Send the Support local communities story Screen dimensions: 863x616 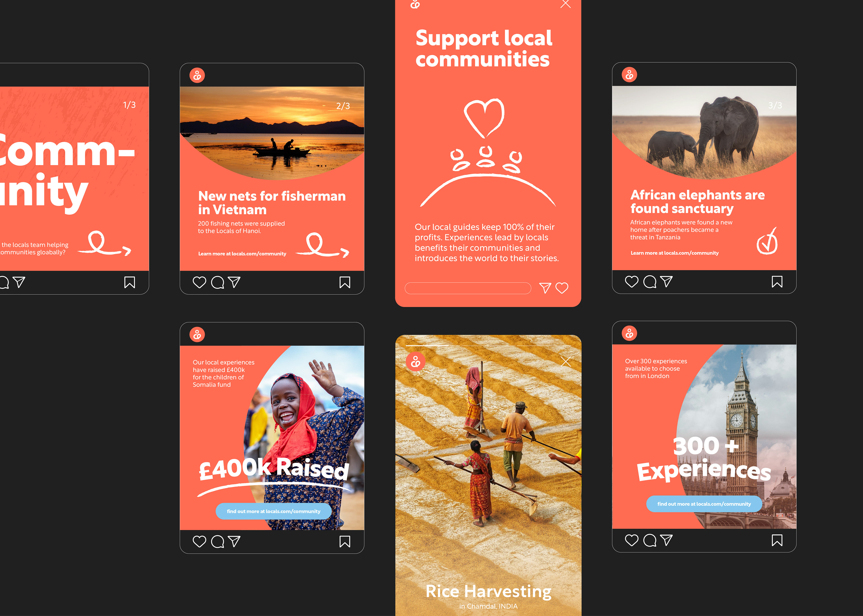(545, 288)
